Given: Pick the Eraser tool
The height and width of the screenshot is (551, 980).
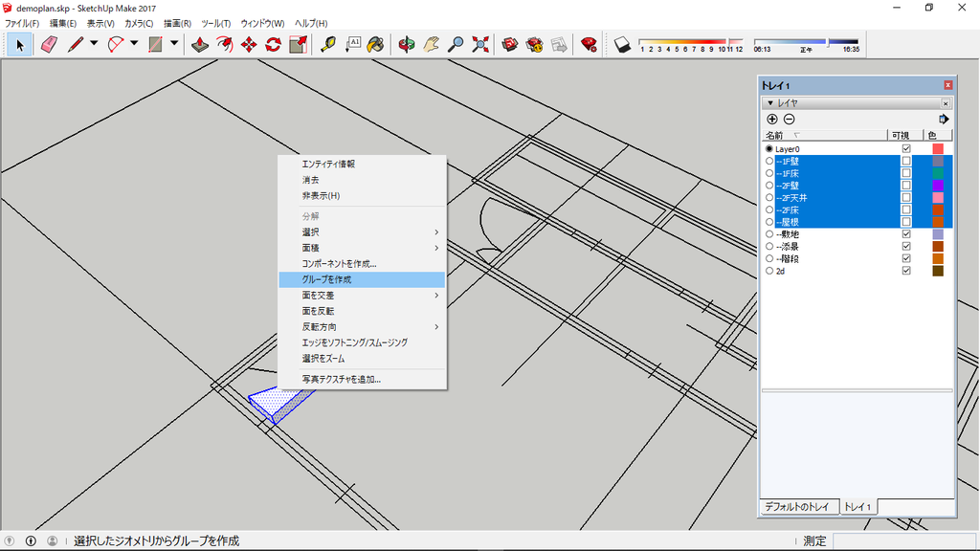Looking at the screenshot, I should [x=49, y=45].
